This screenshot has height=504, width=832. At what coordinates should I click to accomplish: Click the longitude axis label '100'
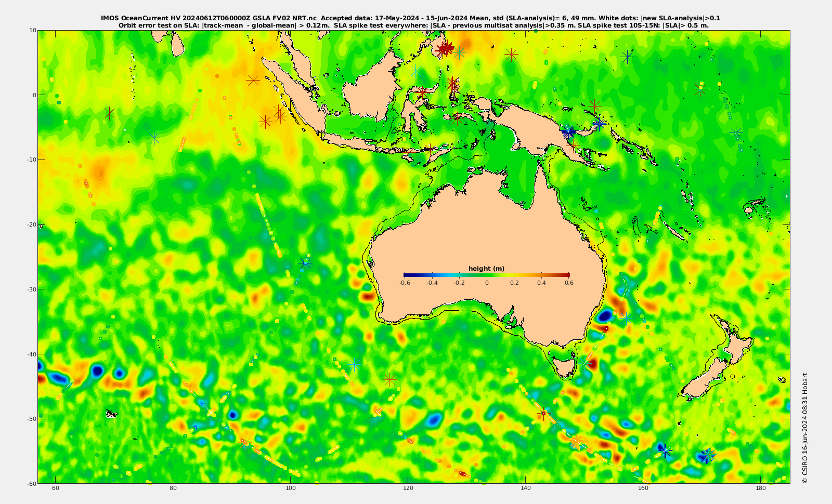(291, 488)
